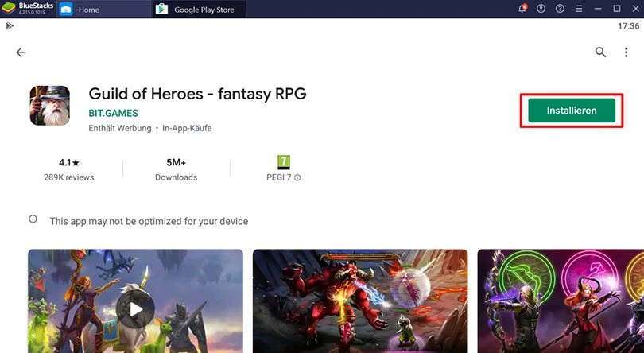Click the 'Enthält Werbung' label
Viewport: 644px width, 353px height.
click(120, 128)
